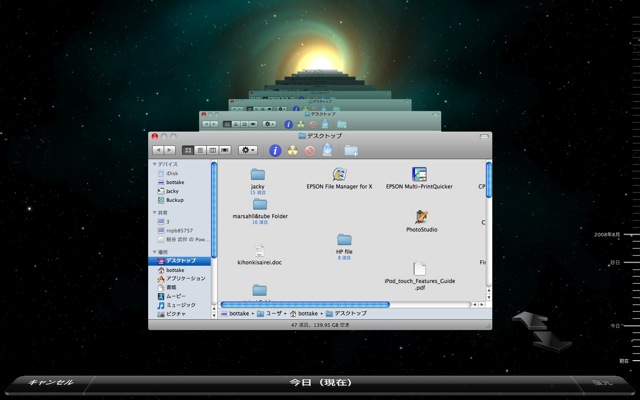This screenshot has width=640, height=400.
Task: Select EPSON File Manager for X icon
Action: coord(339,174)
